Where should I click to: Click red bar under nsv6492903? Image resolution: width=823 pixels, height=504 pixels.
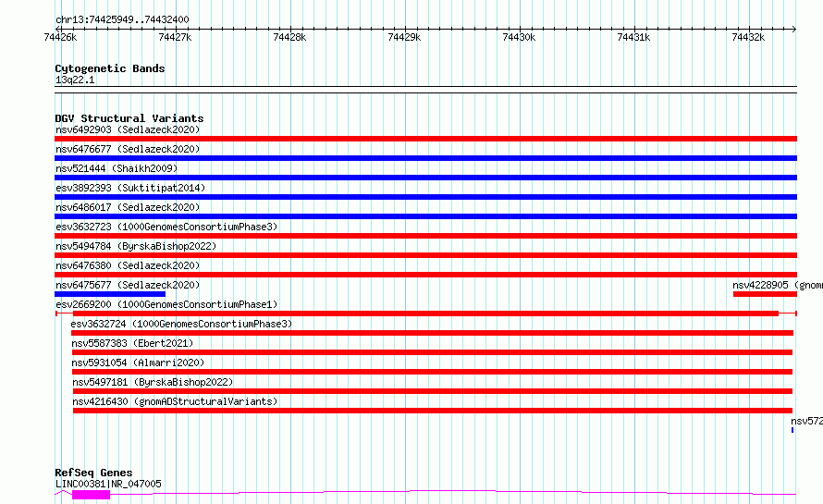[425, 139]
